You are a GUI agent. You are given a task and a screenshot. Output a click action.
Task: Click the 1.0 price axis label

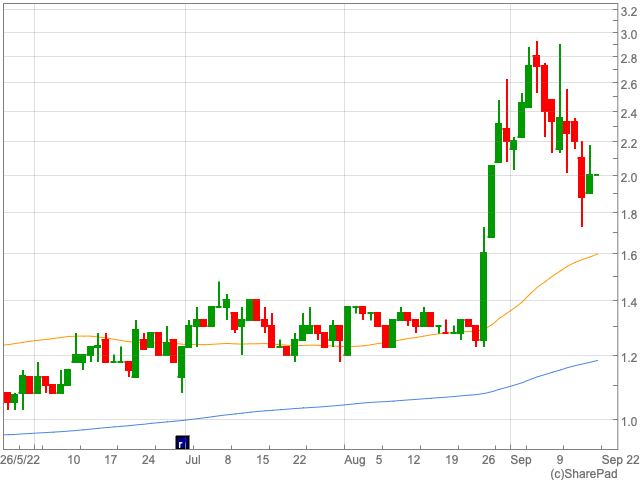click(625, 422)
